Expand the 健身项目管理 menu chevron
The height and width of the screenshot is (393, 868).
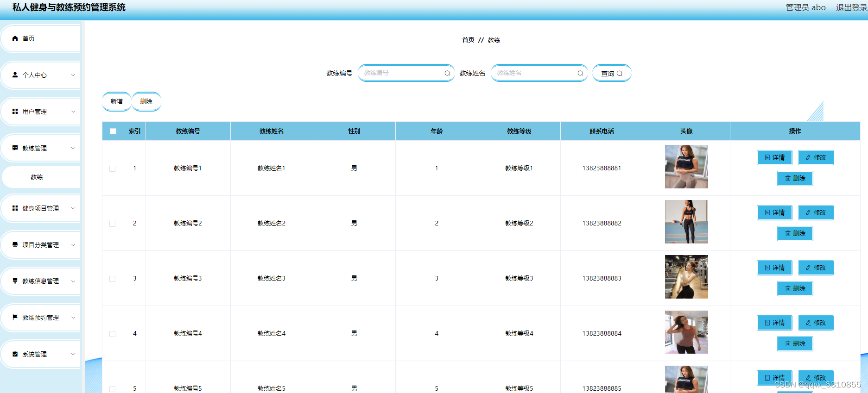click(x=73, y=208)
